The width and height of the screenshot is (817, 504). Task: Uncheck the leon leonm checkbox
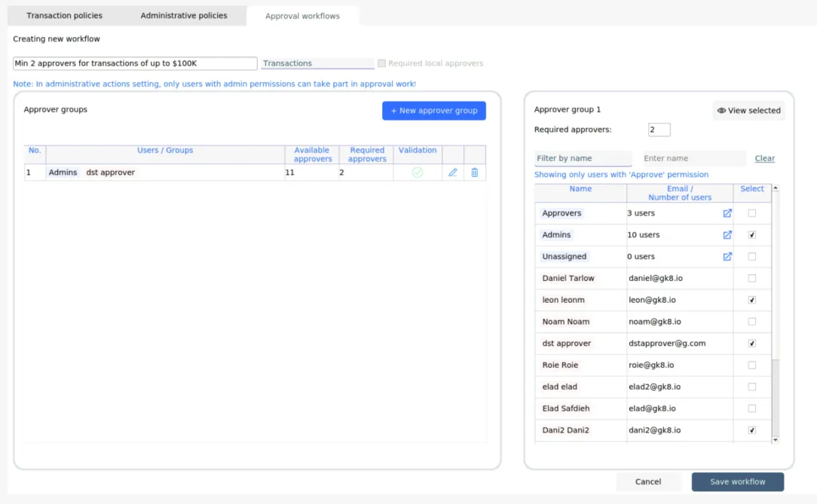click(752, 300)
